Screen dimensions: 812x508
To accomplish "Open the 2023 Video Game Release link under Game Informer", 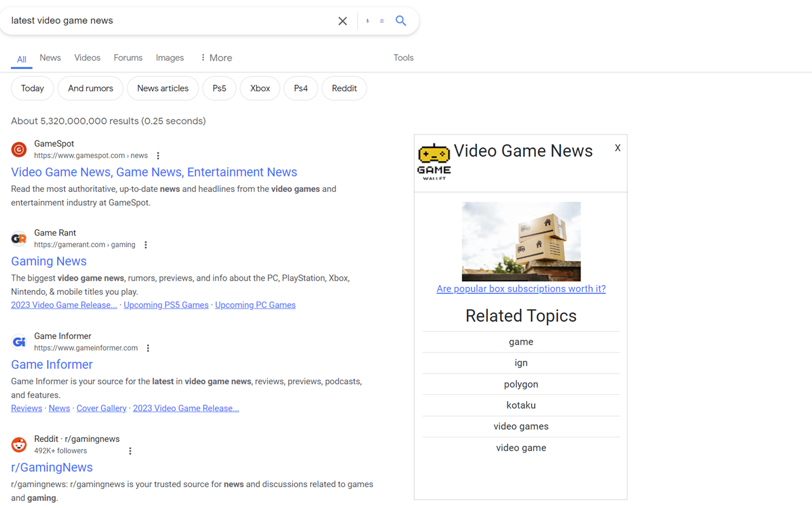I will 186,408.
